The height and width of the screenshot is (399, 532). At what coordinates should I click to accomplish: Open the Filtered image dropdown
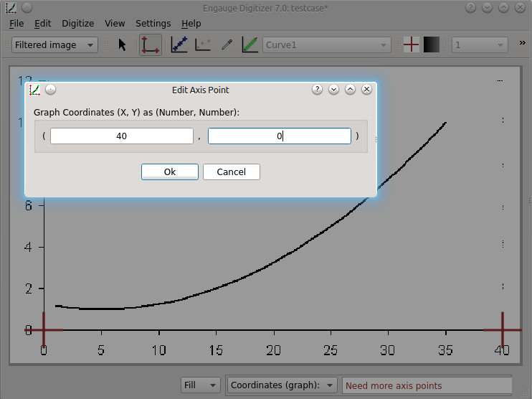click(x=54, y=45)
